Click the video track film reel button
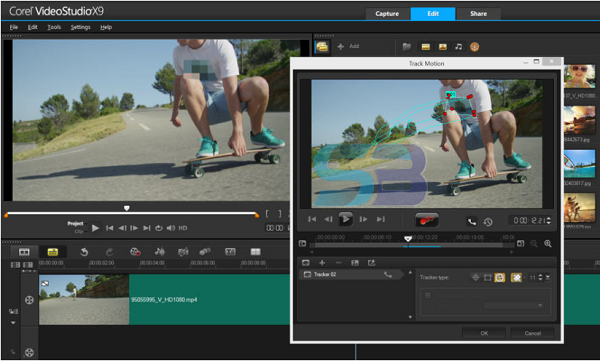This screenshot has width=600, height=361. click(29, 300)
